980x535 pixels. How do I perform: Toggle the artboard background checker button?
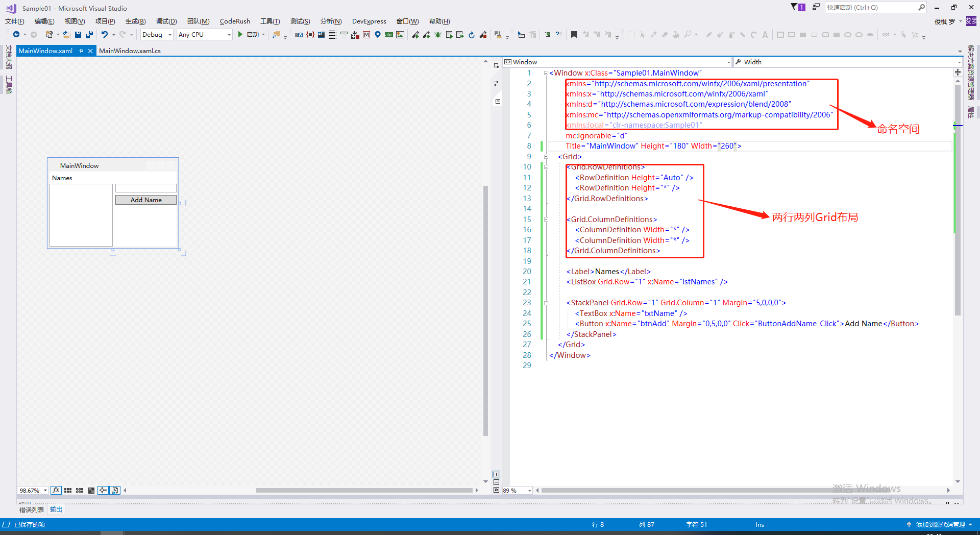pos(91,490)
